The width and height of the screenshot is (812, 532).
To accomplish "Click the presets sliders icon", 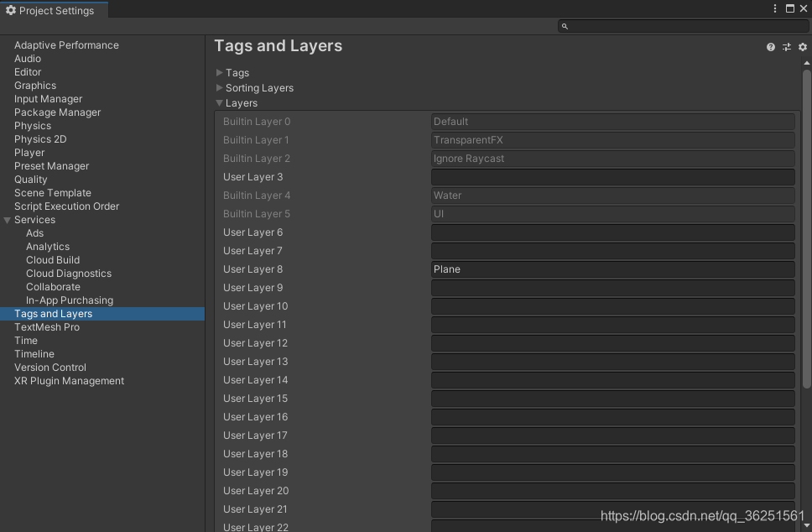I will (786, 47).
